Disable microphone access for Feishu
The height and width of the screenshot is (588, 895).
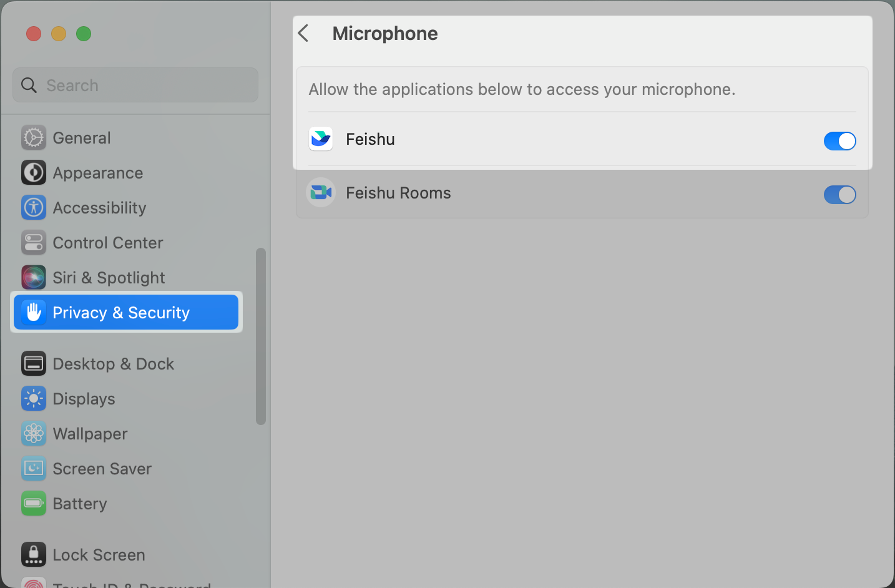(x=839, y=141)
